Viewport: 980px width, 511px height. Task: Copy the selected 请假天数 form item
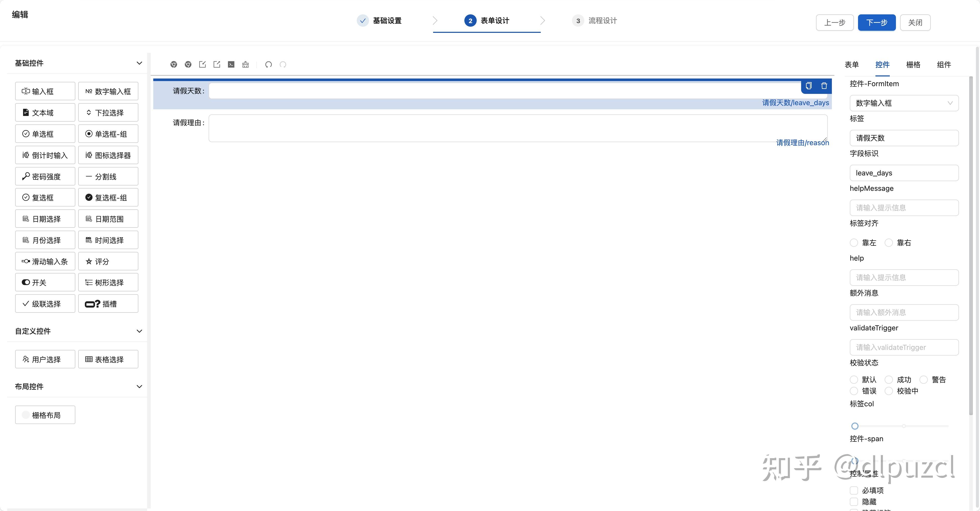click(809, 86)
